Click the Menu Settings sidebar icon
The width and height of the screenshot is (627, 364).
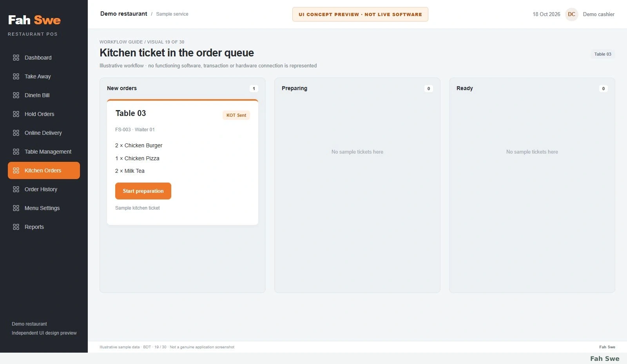[16, 208]
